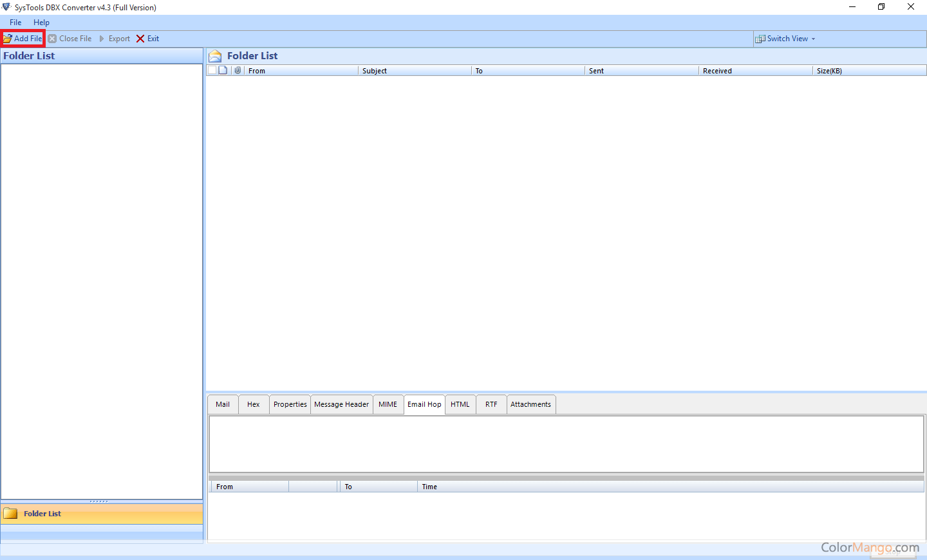
Task: Switch to the Mail tab
Action: click(223, 404)
